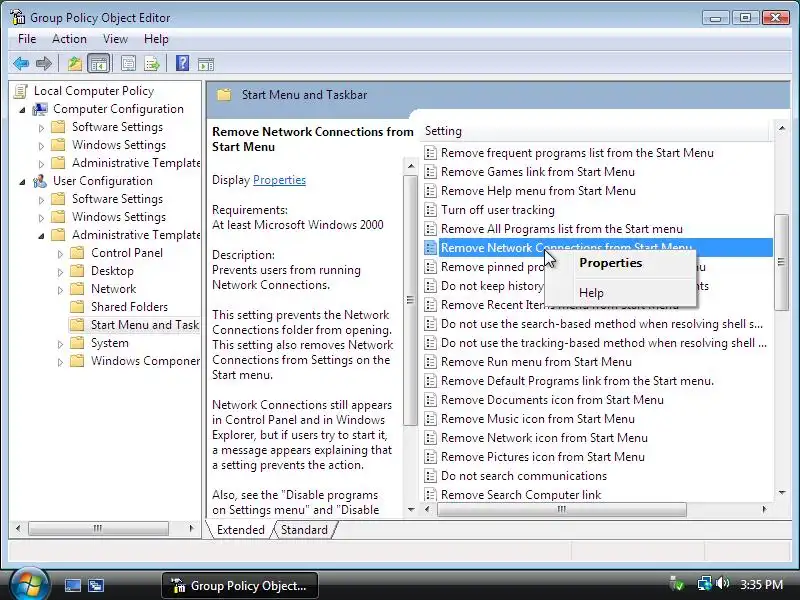Expand the Desktop tree node
Image resolution: width=800 pixels, height=600 pixels.
click(60, 272)
